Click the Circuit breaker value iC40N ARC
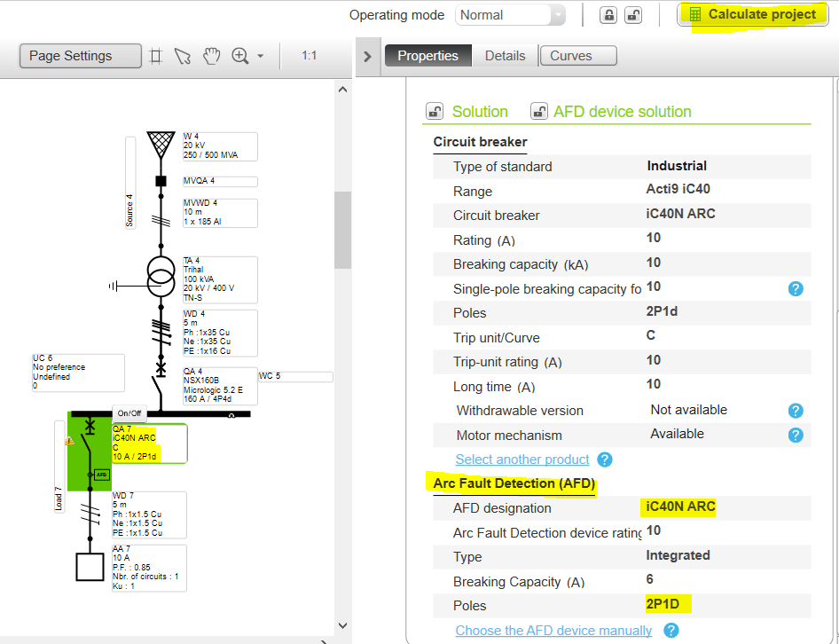839x644 pixels. tap(680, 214)
